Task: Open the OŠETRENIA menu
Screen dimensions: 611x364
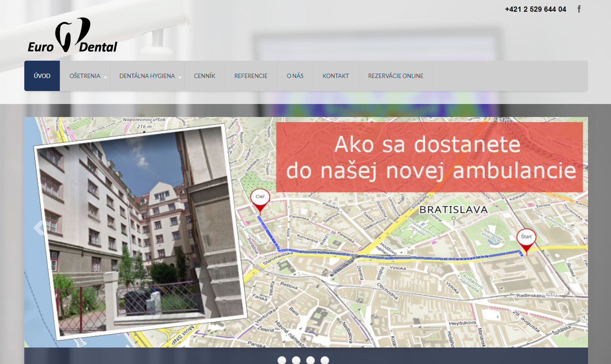Action: [x=85, y=76]
